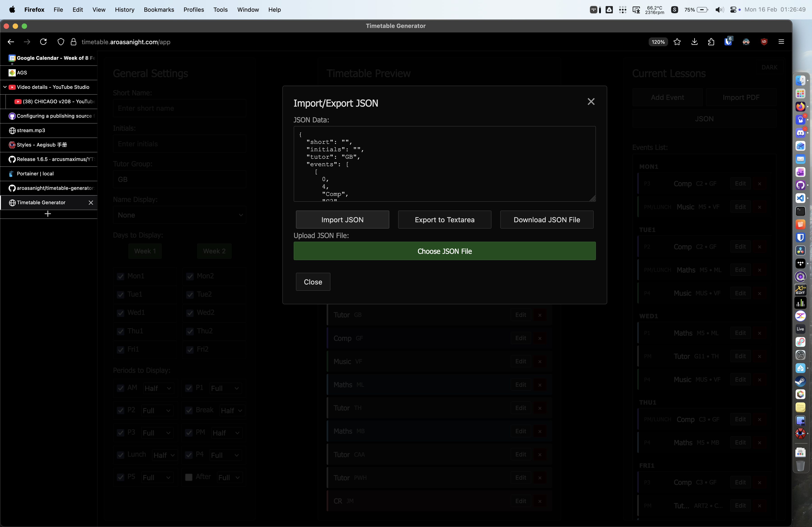
Task: Open DaVinci Resolve from the dock
Action: [x=800, y=251]
